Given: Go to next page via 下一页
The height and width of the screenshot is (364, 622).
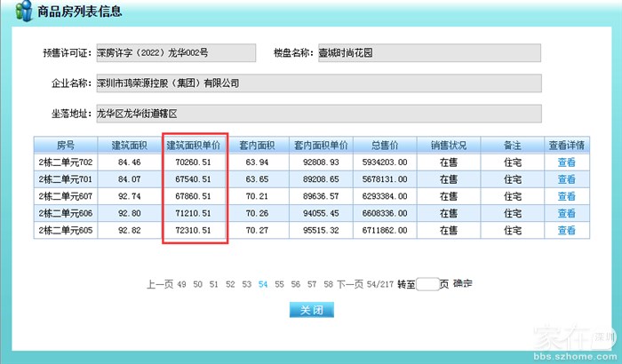Looking at the screenshot, I should pyautogui.click(x=350, y=285).
